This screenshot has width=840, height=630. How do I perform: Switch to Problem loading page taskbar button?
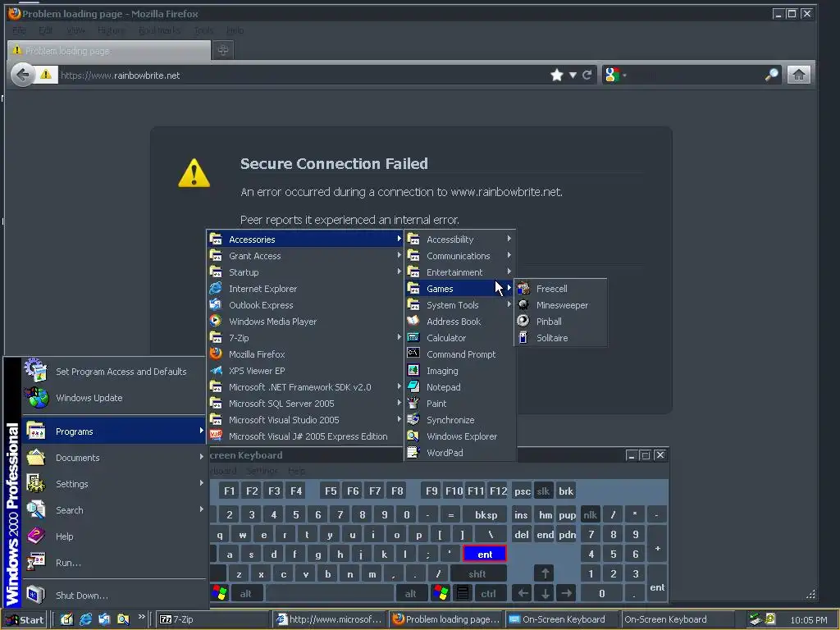[446, 620]
